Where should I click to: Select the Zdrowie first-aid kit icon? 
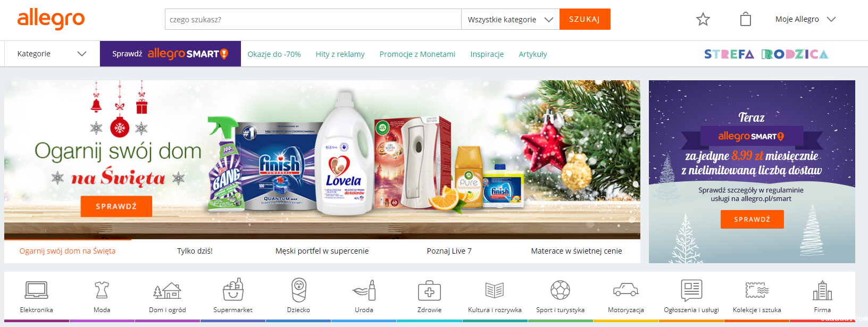click(x=429, y=291)
